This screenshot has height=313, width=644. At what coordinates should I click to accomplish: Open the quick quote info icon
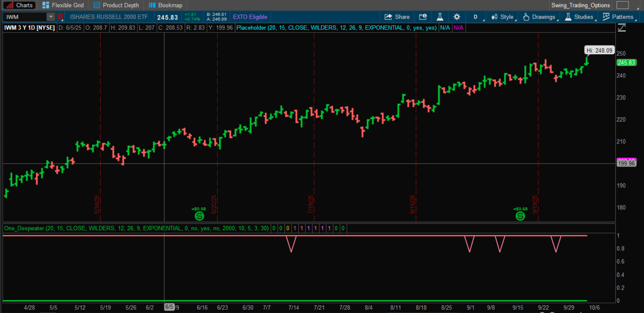[x=423, y=17]
